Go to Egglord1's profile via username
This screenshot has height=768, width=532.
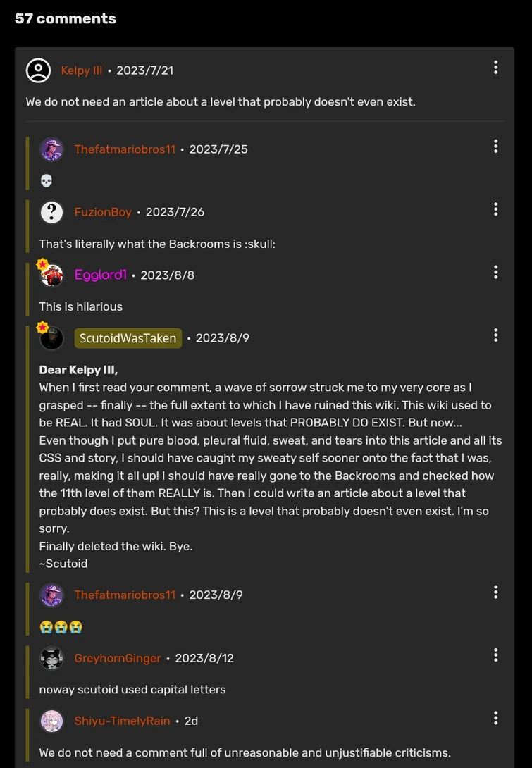point(100,275)
